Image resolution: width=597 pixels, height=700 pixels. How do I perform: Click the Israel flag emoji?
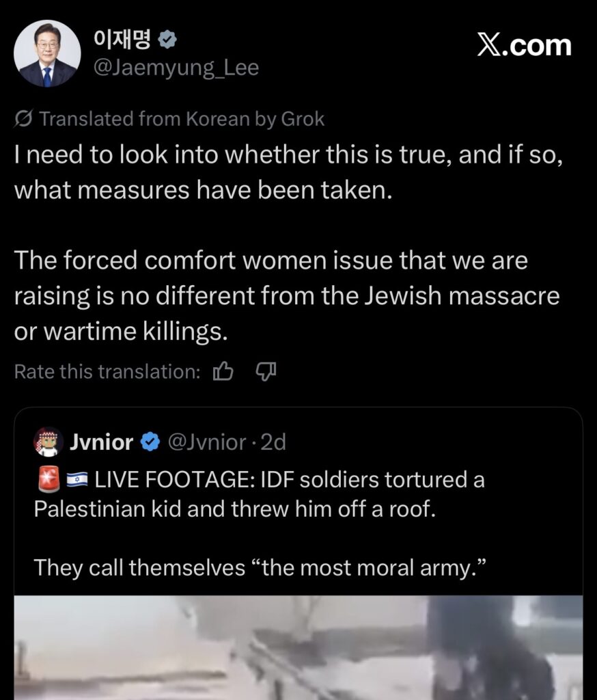click(76, 480)
